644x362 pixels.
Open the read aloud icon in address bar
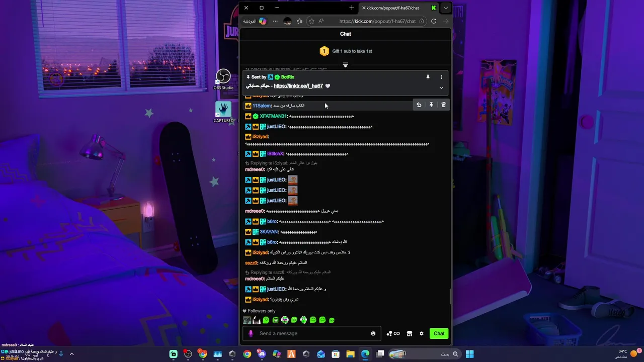tap(321, 21)
